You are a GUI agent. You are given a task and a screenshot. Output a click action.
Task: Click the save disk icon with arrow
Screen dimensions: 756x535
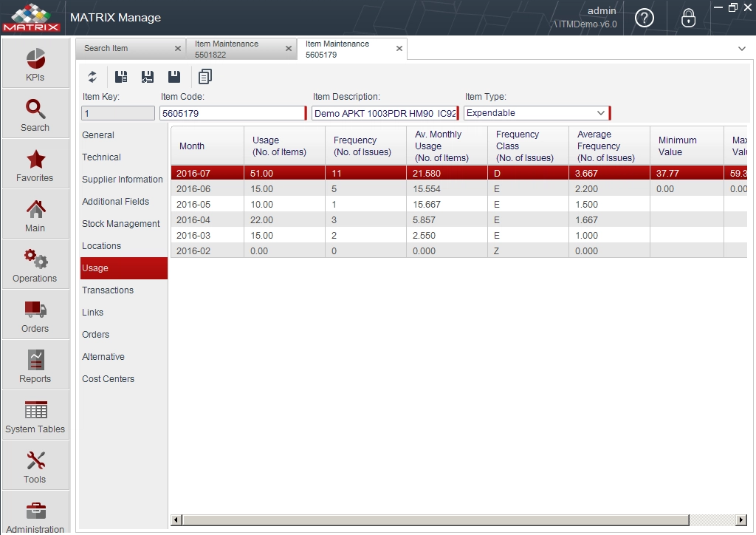(148, 77)
